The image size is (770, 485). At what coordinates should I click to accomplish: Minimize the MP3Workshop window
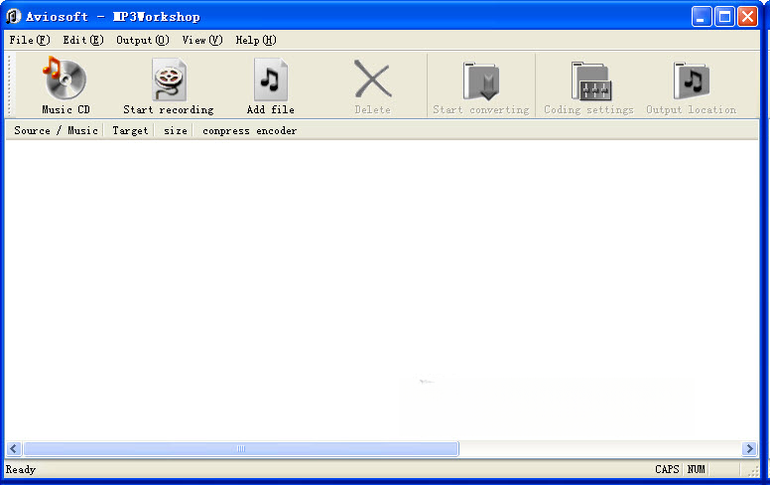pyautogui.click(x=701, y=17)
